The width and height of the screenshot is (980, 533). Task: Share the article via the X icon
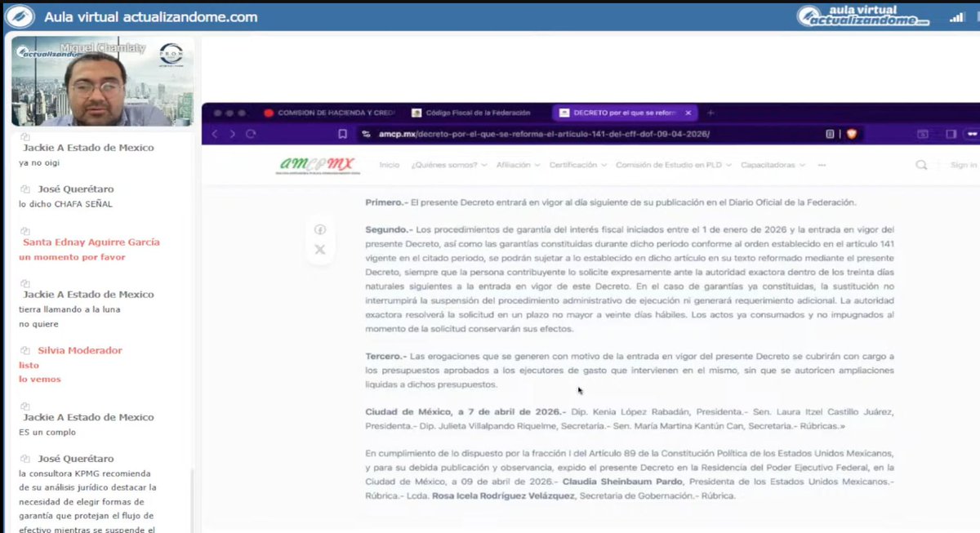click(x=320, y=250)
